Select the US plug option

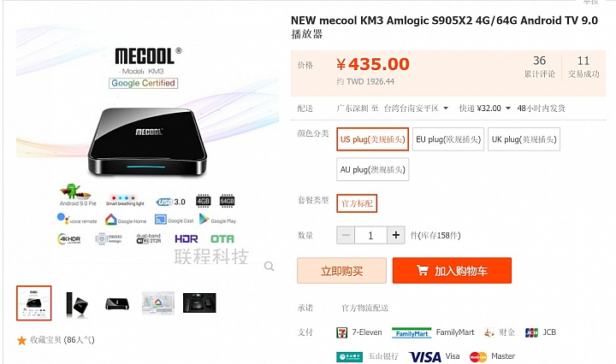pyautogui.click(x=372, y=139)
